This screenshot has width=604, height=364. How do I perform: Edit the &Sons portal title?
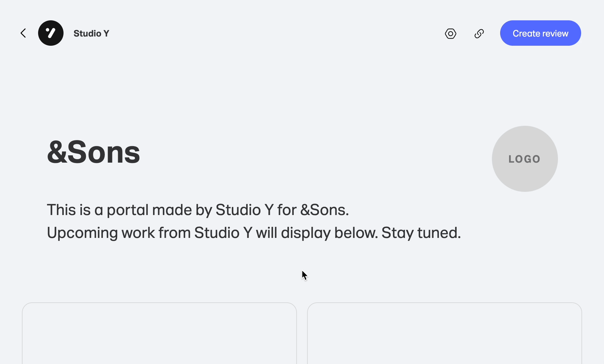(93, 152)
